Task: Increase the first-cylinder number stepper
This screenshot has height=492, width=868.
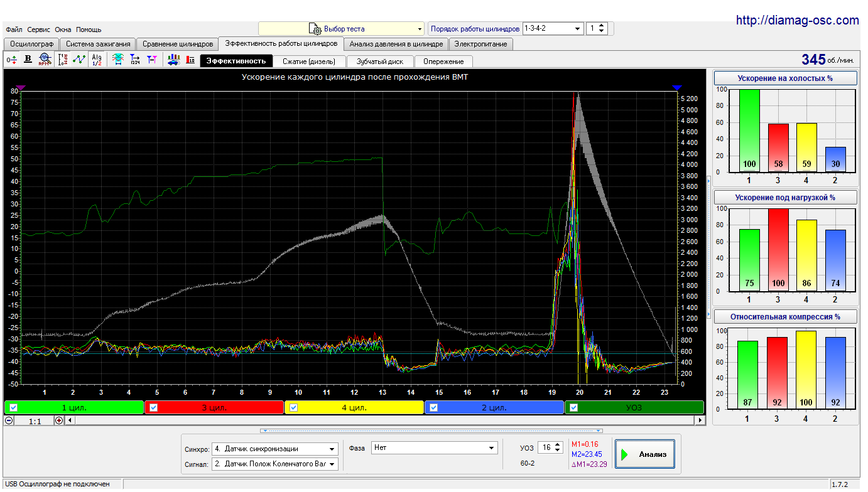Action: tap(602, 26)
